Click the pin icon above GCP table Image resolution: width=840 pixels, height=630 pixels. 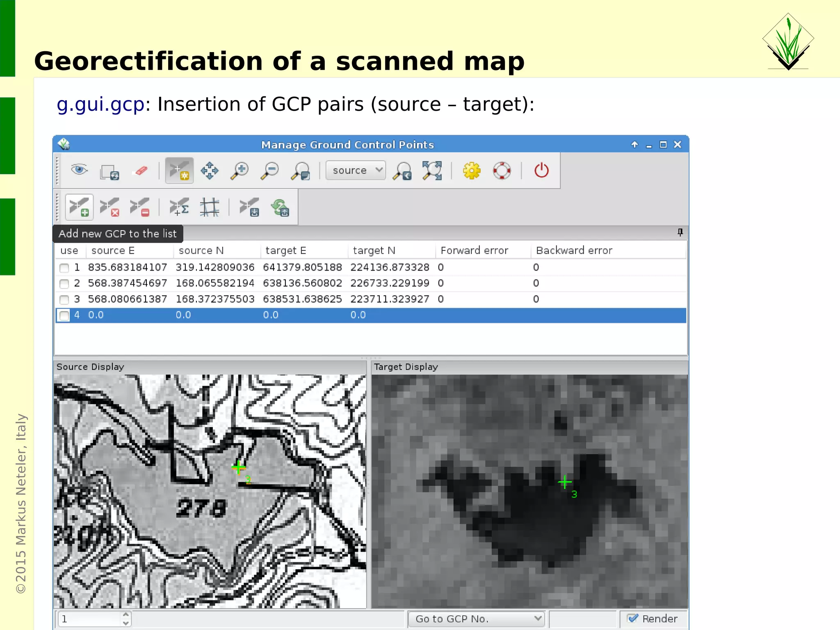click(680, 232)
